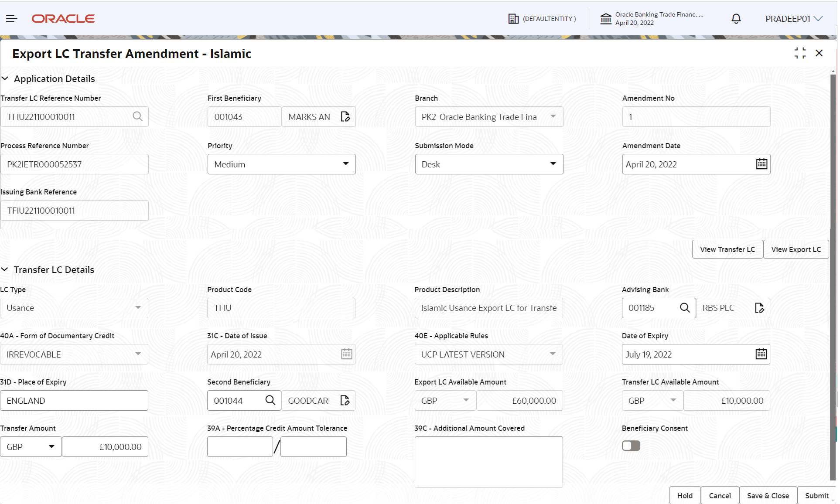Click the DEFAULTENTITY building icon
The width and height of the screenshot is (840, 504).
[513, 18]
